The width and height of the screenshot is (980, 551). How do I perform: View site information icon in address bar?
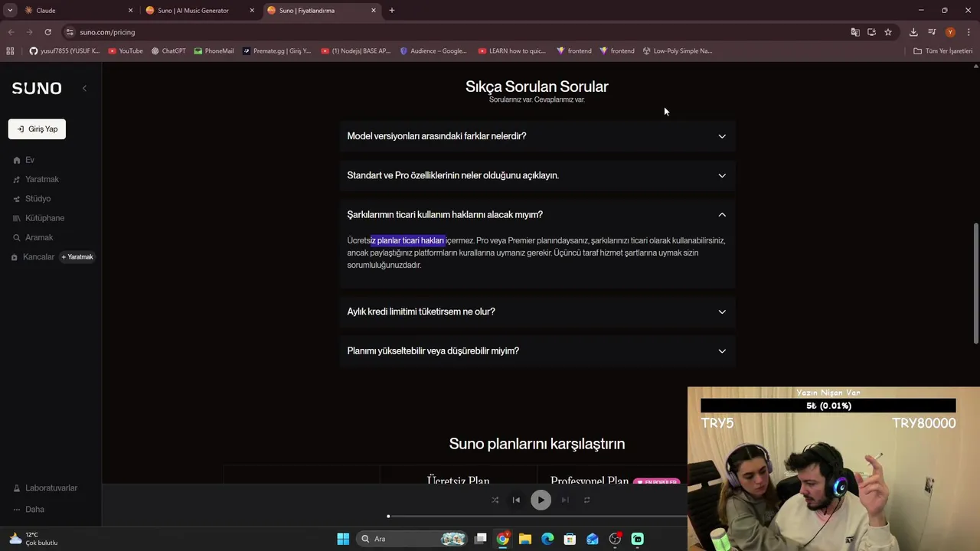(x=70, y=32)
